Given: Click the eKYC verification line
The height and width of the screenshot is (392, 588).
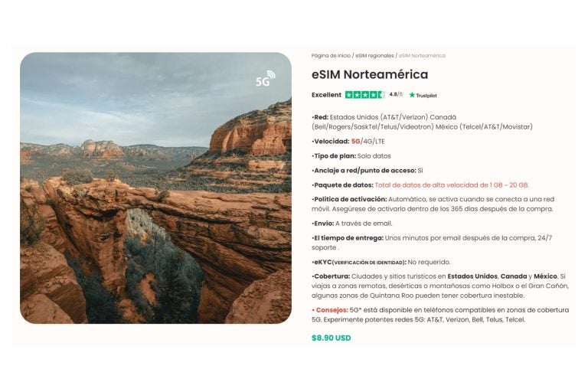Looking at the screenshot, I should 381,262.
